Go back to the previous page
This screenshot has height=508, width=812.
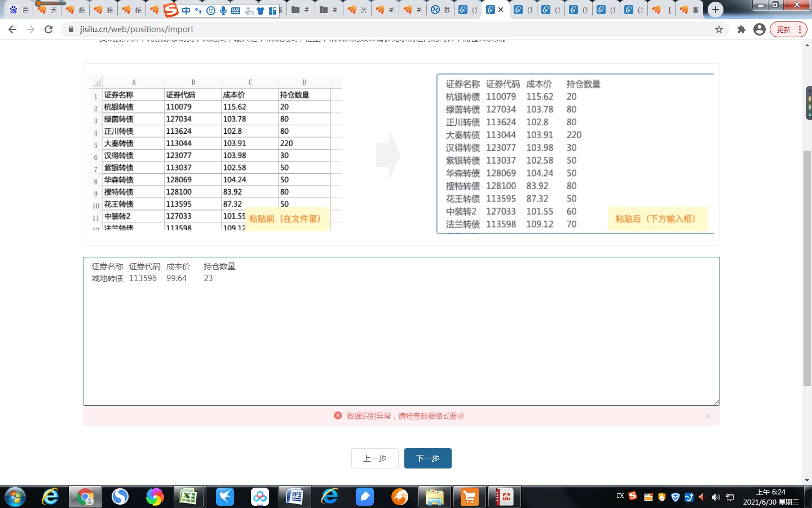click(12, 29)
